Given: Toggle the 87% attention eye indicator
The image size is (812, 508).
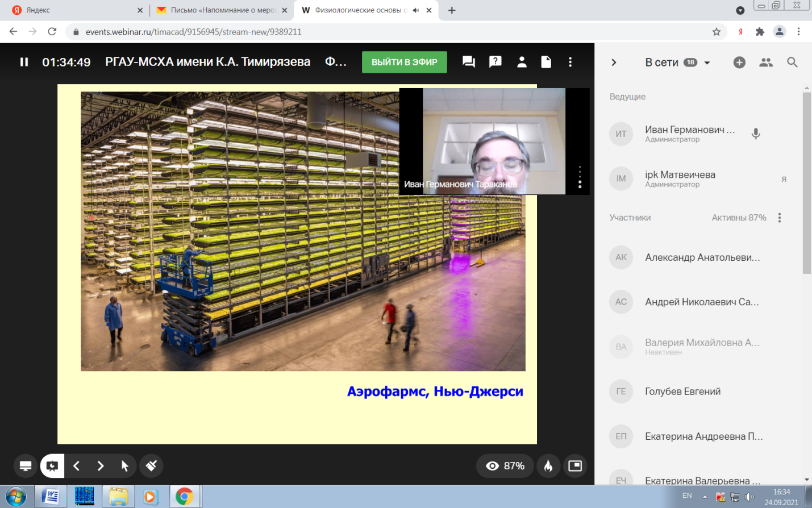Looking at the screenshot, I should [x=505, y=466].
